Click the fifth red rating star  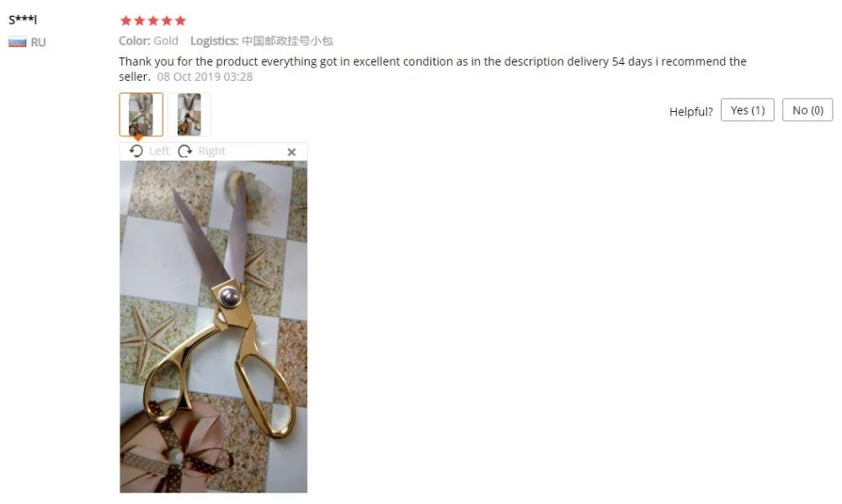click(180, 20)
